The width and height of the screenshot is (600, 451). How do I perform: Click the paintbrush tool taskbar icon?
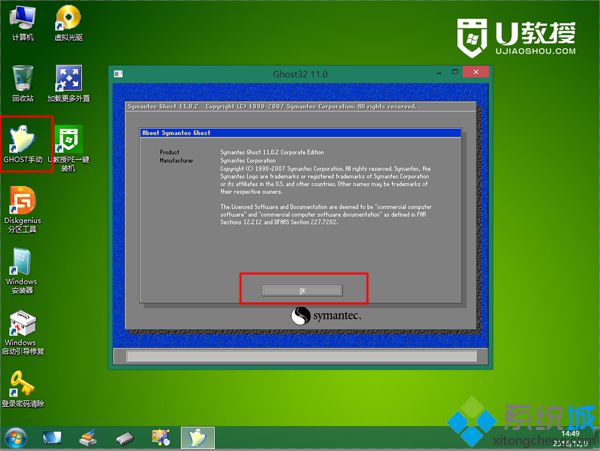pyautogui.click(x=88, y=438)
